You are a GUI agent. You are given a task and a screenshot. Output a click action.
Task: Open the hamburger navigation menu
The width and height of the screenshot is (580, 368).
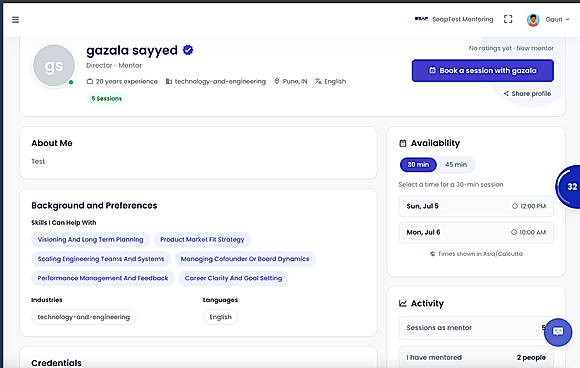tap(16, 20)
